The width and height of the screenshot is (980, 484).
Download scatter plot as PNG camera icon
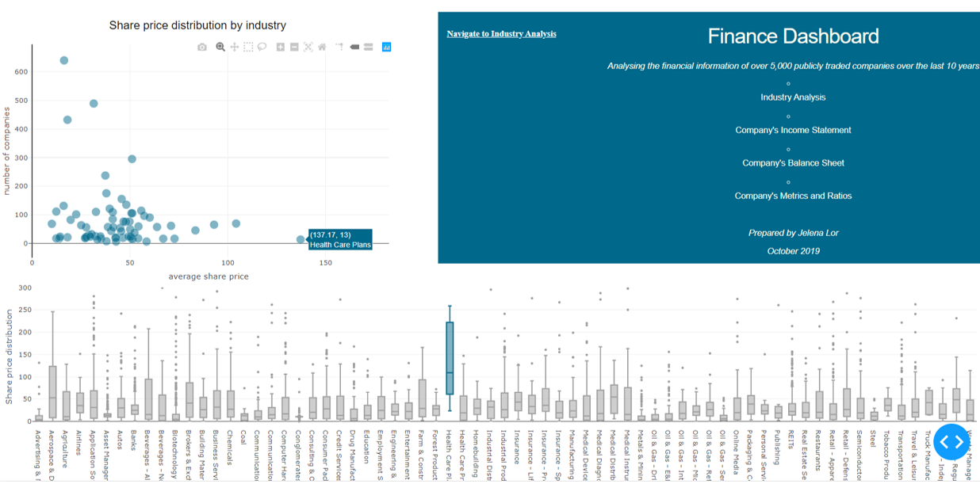(x=202, y=48)
